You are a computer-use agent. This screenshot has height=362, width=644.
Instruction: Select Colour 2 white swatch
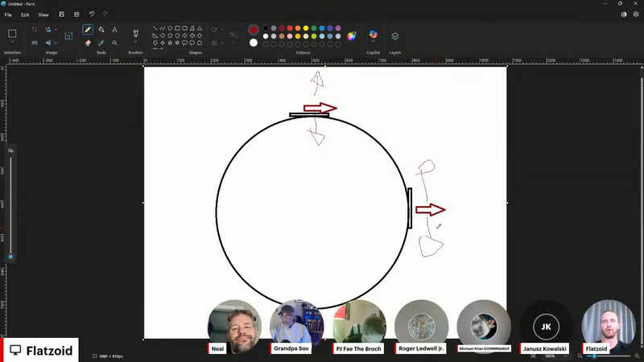[x=254, y=43]
